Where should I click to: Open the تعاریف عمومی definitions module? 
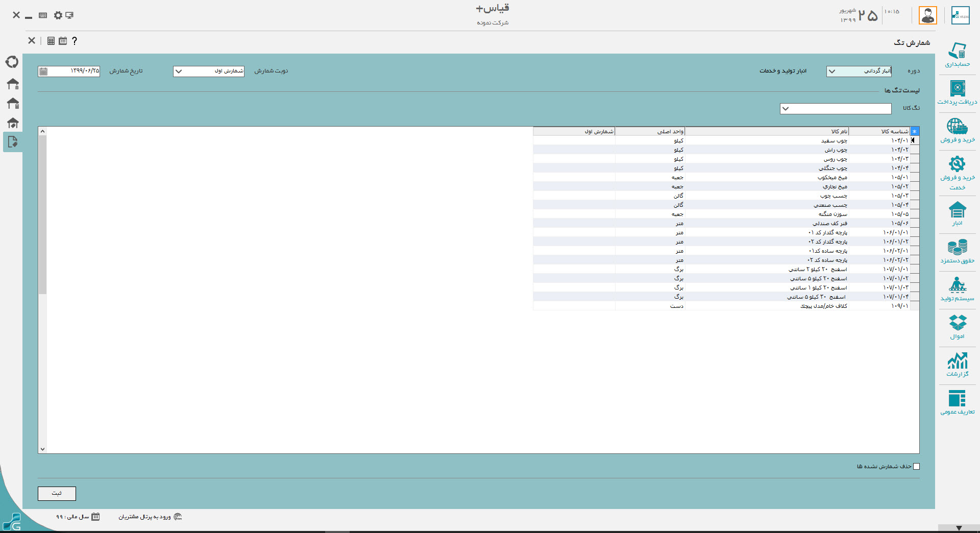[x=957, y=402]
